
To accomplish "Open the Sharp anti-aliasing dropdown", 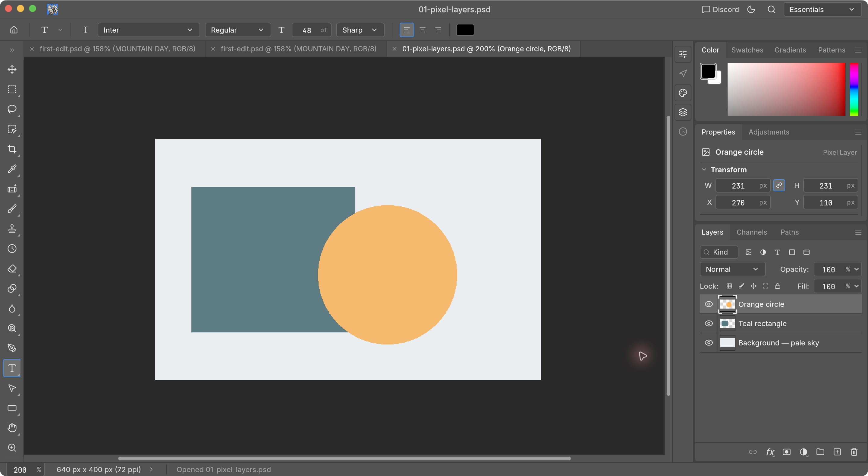I will pos(360,30).
